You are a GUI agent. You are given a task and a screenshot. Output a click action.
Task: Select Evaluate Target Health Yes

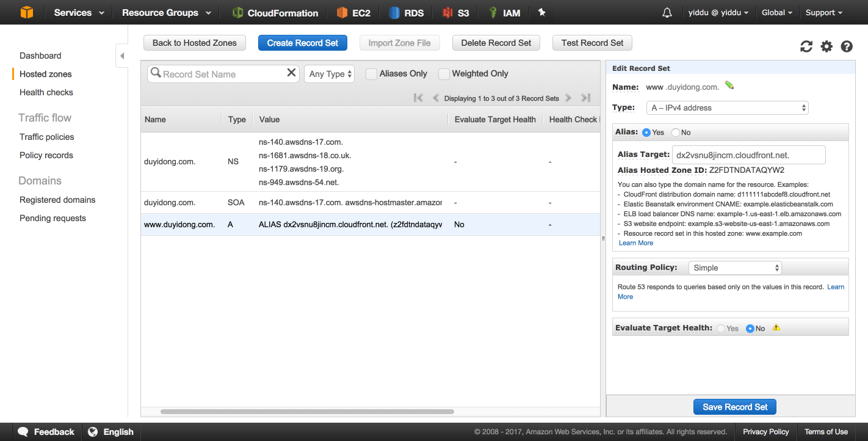click(721, 329)
